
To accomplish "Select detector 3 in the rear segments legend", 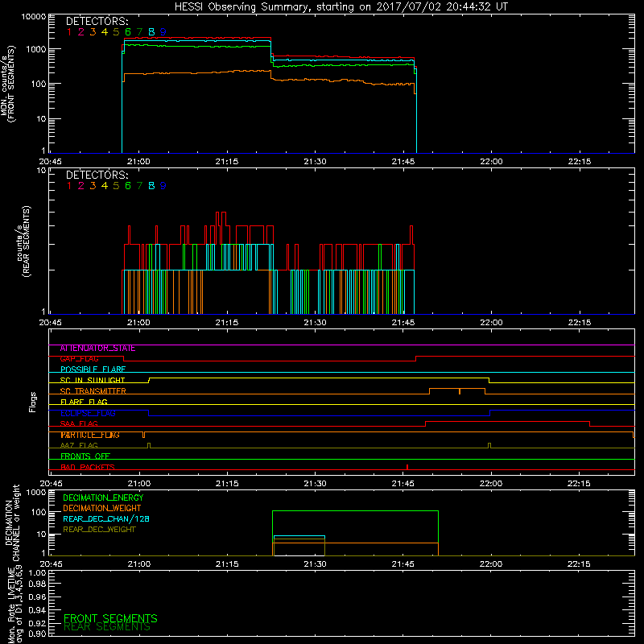I will pos(93,186).
